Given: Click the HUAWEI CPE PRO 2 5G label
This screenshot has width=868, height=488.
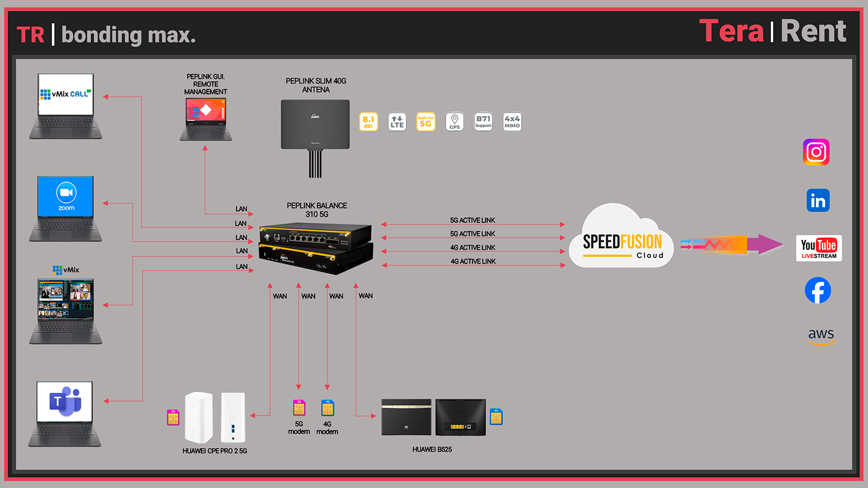Looking at the screenshot, I should pos(215,451).
